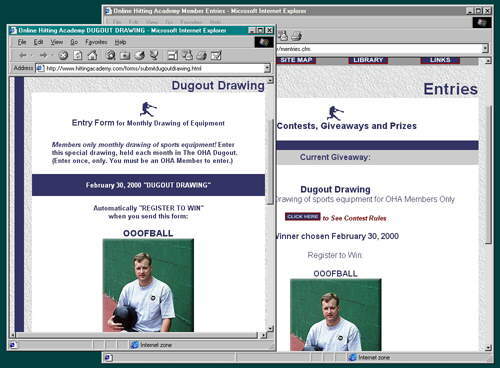Follow the Register to Win link
The height and width of the screenshot is (368, 500).
334,255
